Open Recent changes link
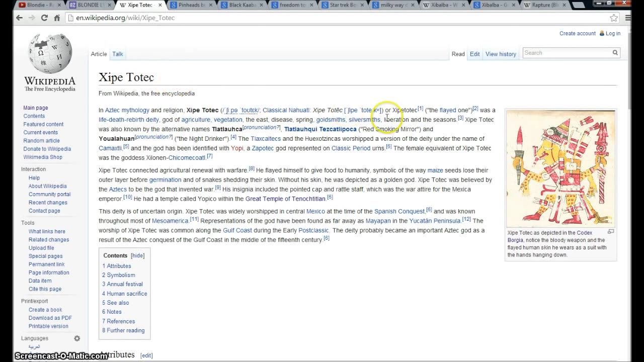 pyautogui.click(x=48, y=202)
